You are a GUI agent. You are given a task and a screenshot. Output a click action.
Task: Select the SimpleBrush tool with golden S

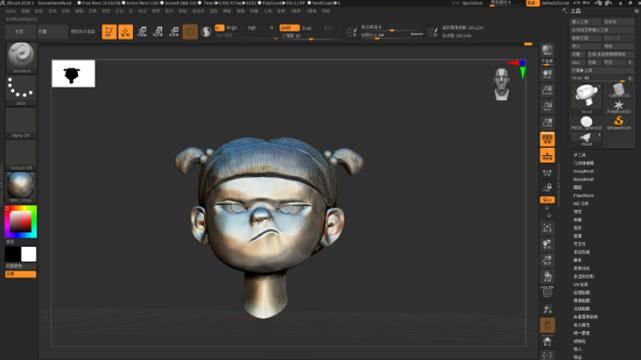point(619,122)
